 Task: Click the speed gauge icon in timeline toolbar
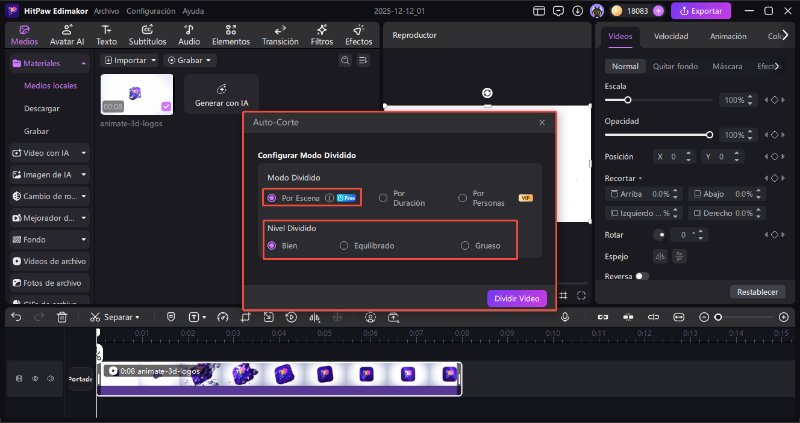(x=222, y=317)
